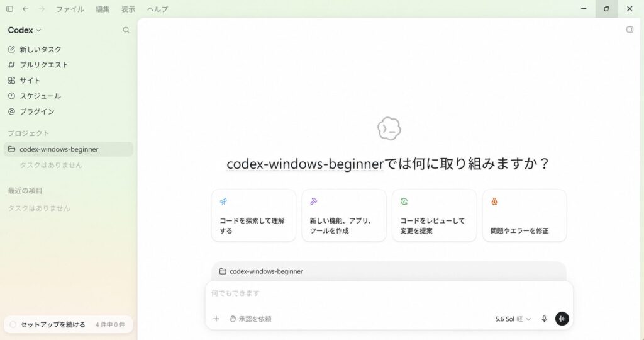Click the orange bug icon on card

point(494,201)
